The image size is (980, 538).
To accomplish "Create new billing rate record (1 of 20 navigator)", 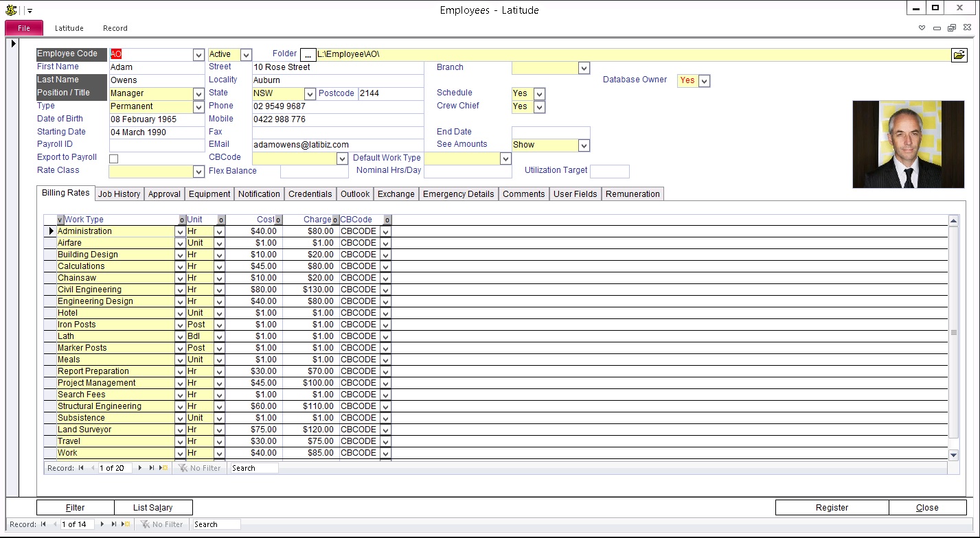I will point(163,468).
